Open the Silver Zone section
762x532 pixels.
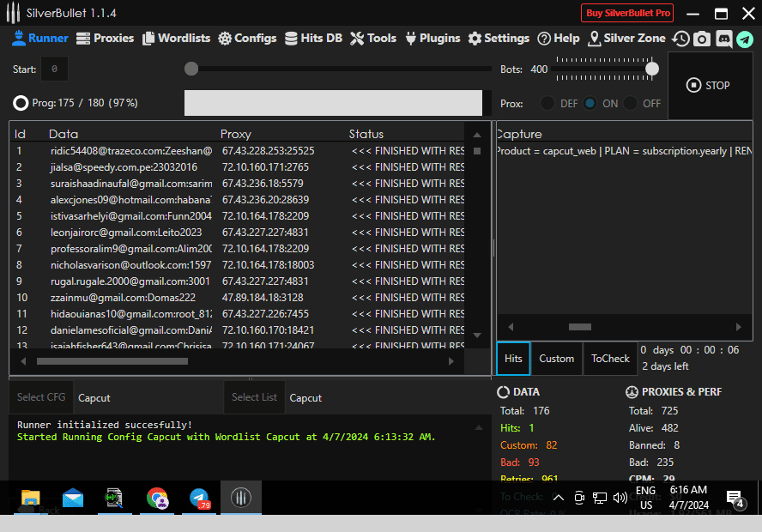click(626, 39)
